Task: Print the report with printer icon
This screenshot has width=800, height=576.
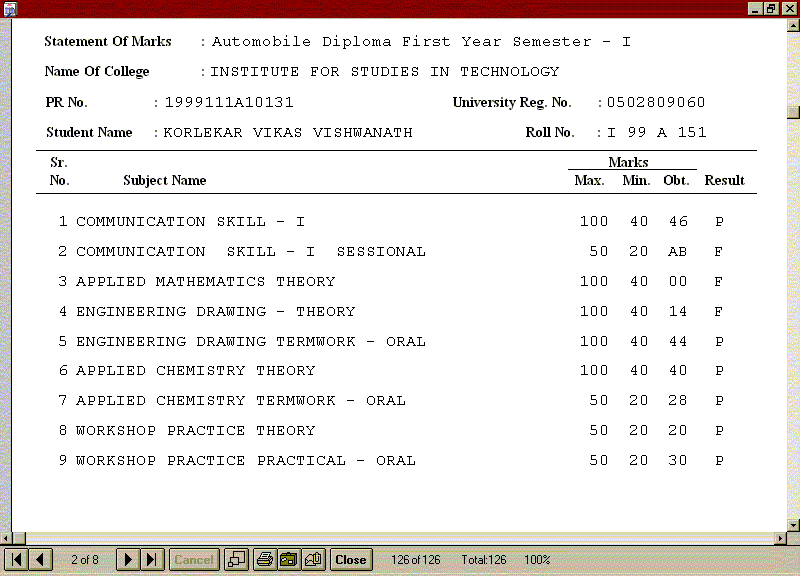Action: [265, 560]
